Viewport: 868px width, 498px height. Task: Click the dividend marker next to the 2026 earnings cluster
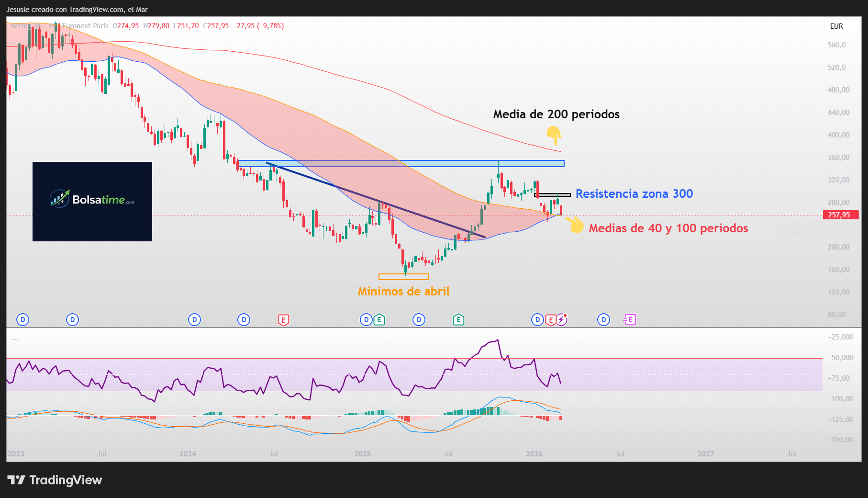[x=536, y=319]
